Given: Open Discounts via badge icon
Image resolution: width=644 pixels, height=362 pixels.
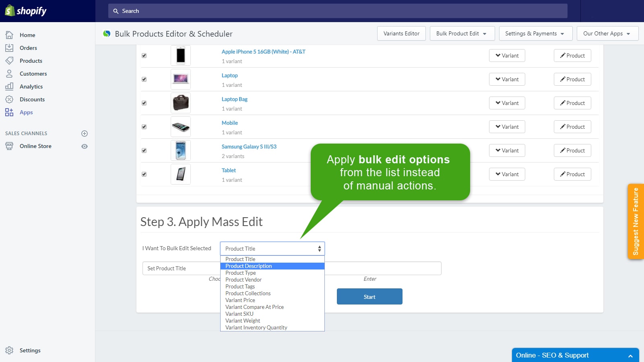Looking at the screenshot, I should tap(9, 99).
